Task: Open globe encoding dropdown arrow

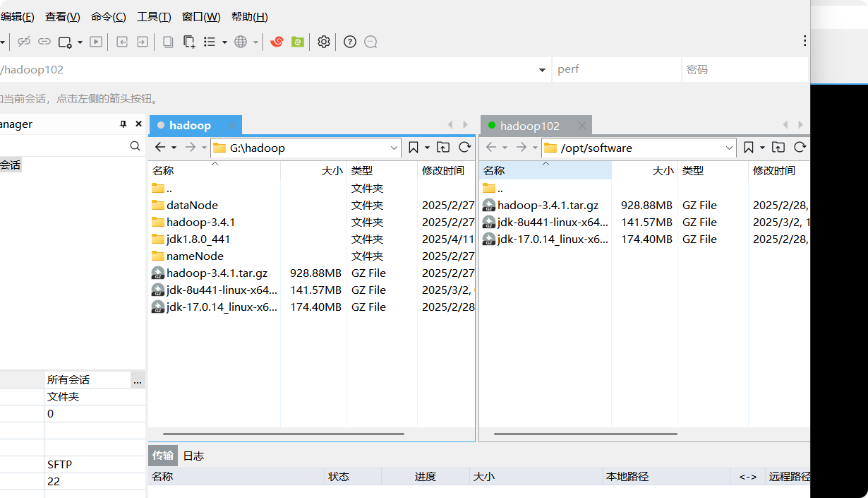Action: [255, 42]
